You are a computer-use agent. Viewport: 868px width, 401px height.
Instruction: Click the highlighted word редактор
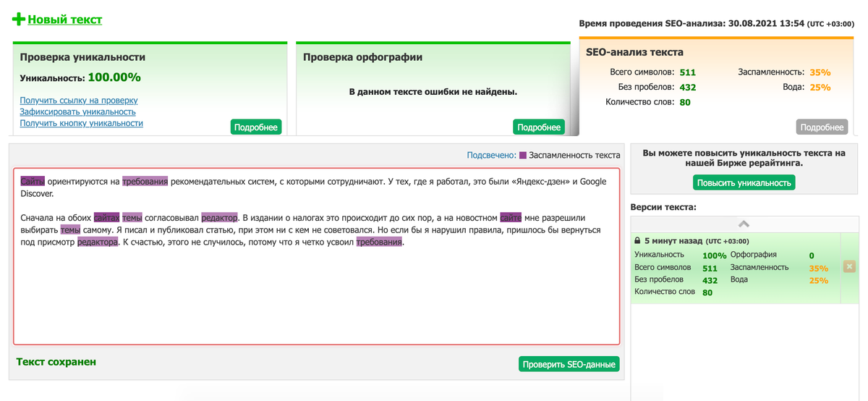(219, 217)
